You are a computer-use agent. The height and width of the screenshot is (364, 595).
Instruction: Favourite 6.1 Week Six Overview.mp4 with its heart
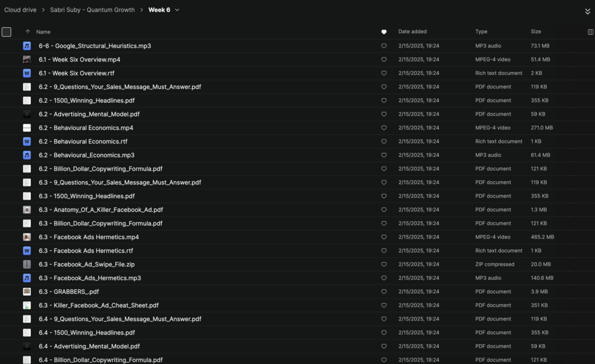pyautogui.click(x=383, y=60)
